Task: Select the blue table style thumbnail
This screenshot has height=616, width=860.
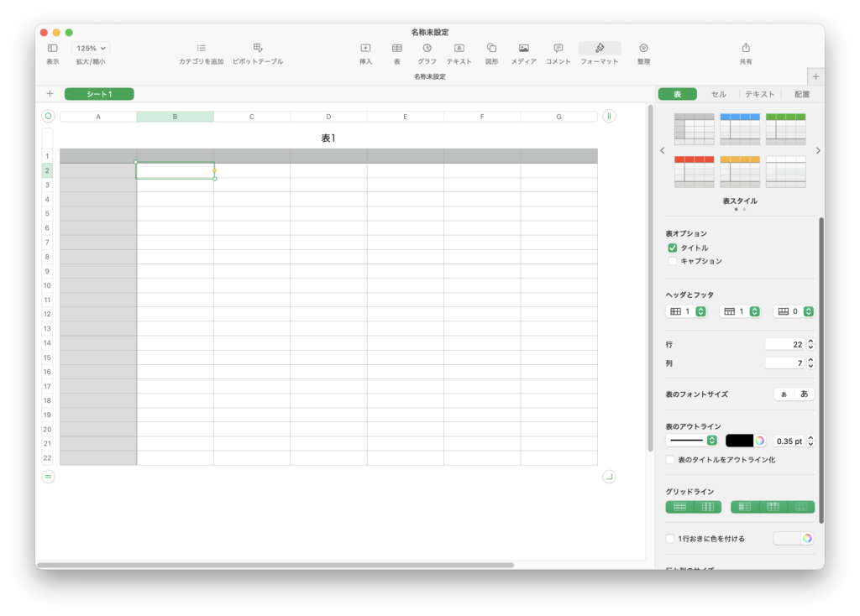Action: (x=740, y=128)
